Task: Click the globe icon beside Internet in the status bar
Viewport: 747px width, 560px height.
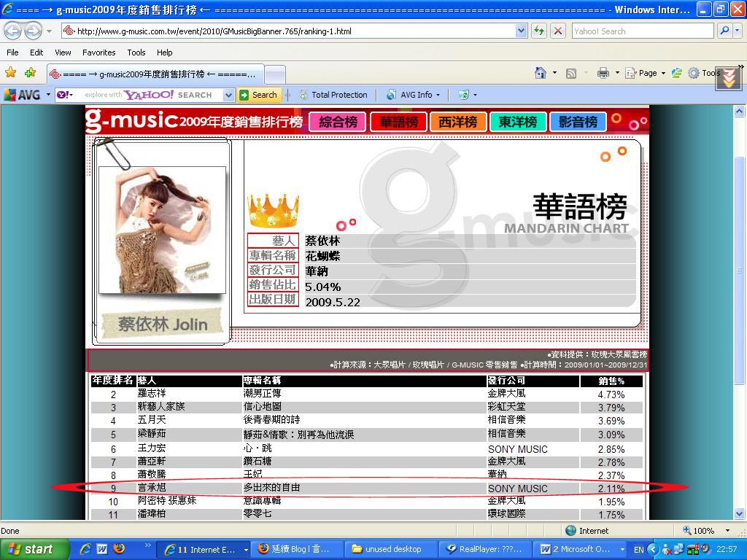Action: [x=570, y=531]
